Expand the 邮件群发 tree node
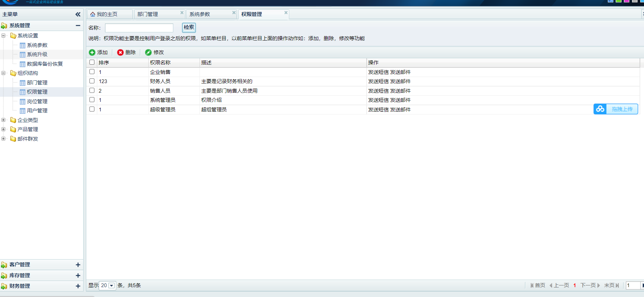The width and height of the screenshot is (644, 297). [3, 139]
